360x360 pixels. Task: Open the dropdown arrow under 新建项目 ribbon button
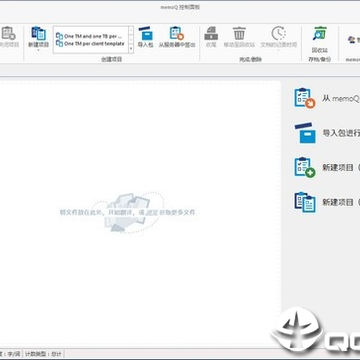click(39, 50)
